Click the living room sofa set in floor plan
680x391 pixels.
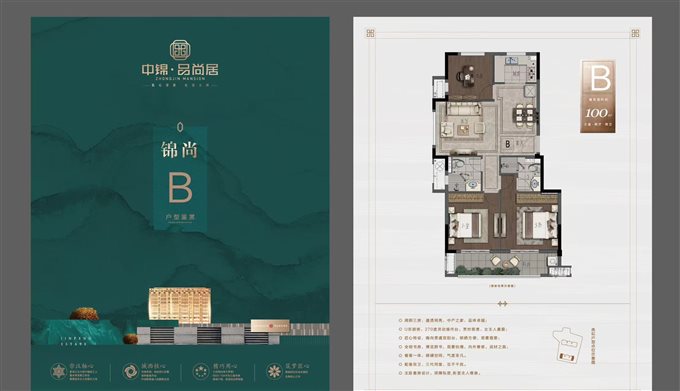pyautogui.click(x=464, y=121)
